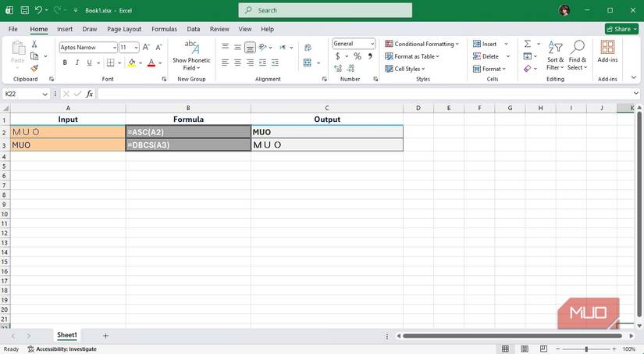Click the Copy icon in Clipboard group
Viewport: 644px width, 354px height.
coord(34,56)
